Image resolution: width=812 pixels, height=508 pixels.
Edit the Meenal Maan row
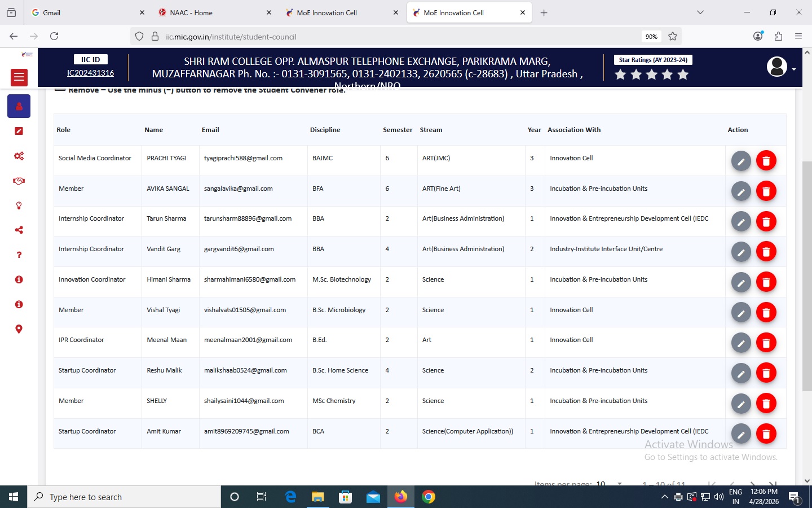[741, 343]
